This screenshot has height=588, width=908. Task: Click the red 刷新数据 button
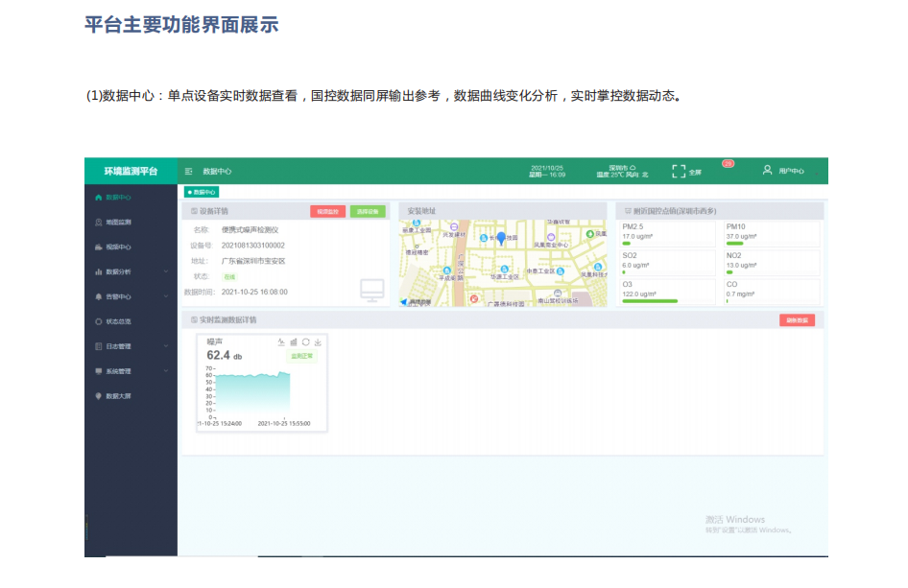click(x=797, y=320)
